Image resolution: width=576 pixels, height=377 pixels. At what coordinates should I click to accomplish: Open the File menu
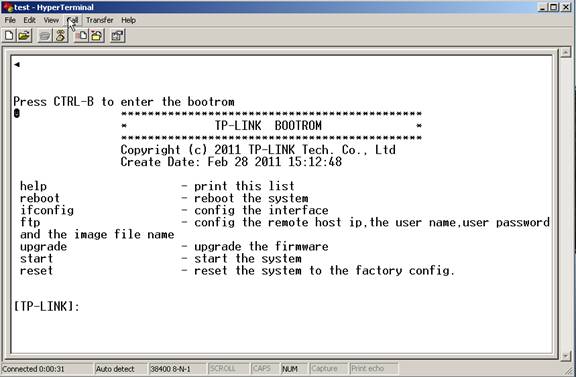(10, 20)
